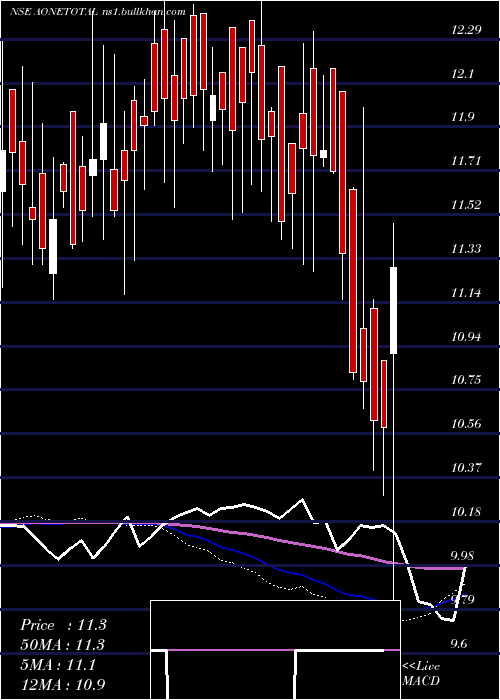500x700 pixels.
Task: Click the 10.75 price axis label
Action: coord(466,380)
